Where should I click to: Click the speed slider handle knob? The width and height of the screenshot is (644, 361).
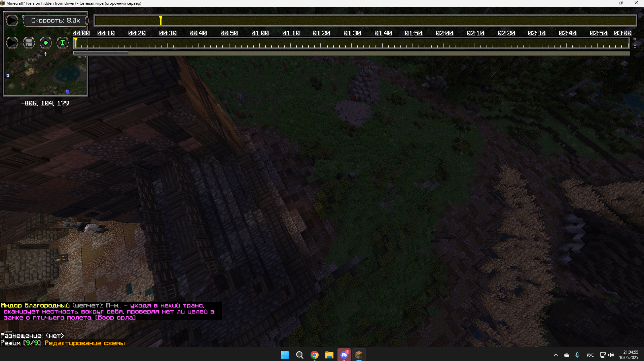[x=87, y=21]
